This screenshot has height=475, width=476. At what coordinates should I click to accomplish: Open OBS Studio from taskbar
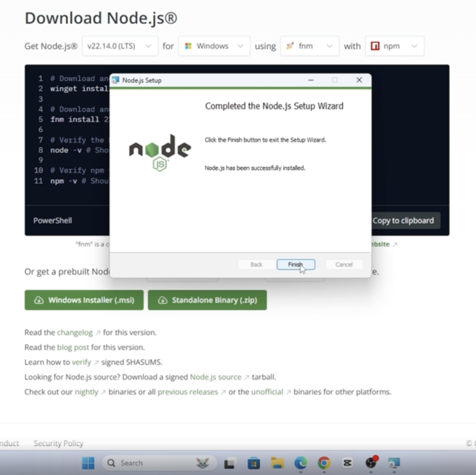coord(371,463)
